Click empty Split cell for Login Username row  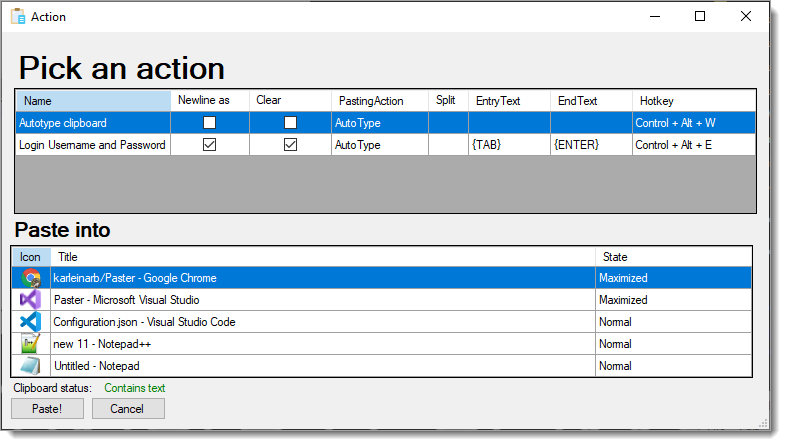click(x=449, y=145)
